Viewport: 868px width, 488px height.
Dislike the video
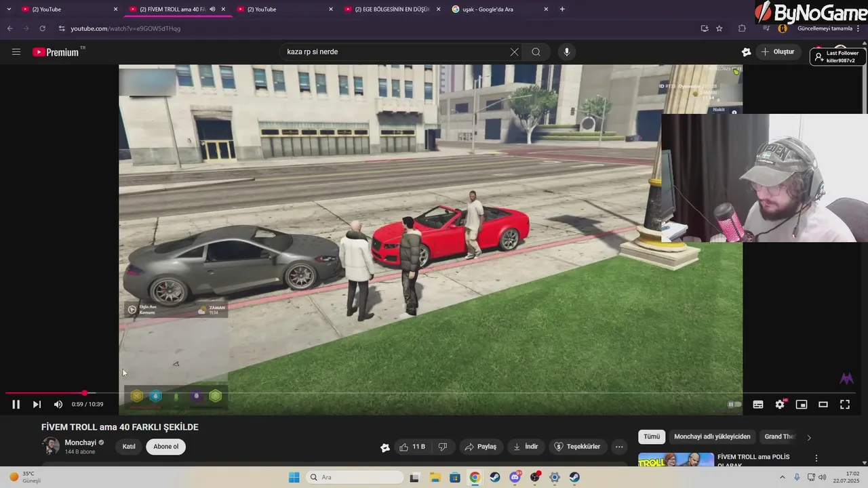click(443, 447)
